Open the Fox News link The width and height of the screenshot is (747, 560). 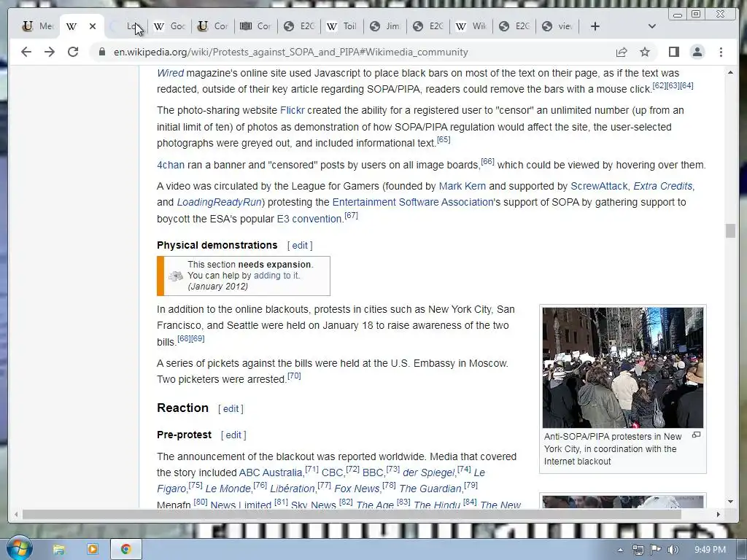tap(357, 489)
